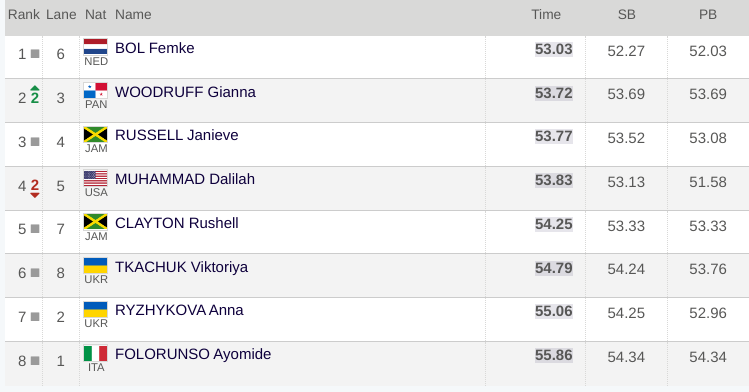749x392 pixels.
Task: Click the Panama flag icon
Action: coord(96,90)
